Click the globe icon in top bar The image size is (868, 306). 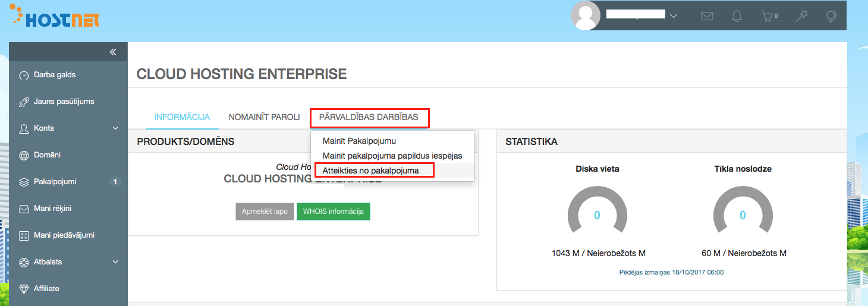[x=831, y=16]
